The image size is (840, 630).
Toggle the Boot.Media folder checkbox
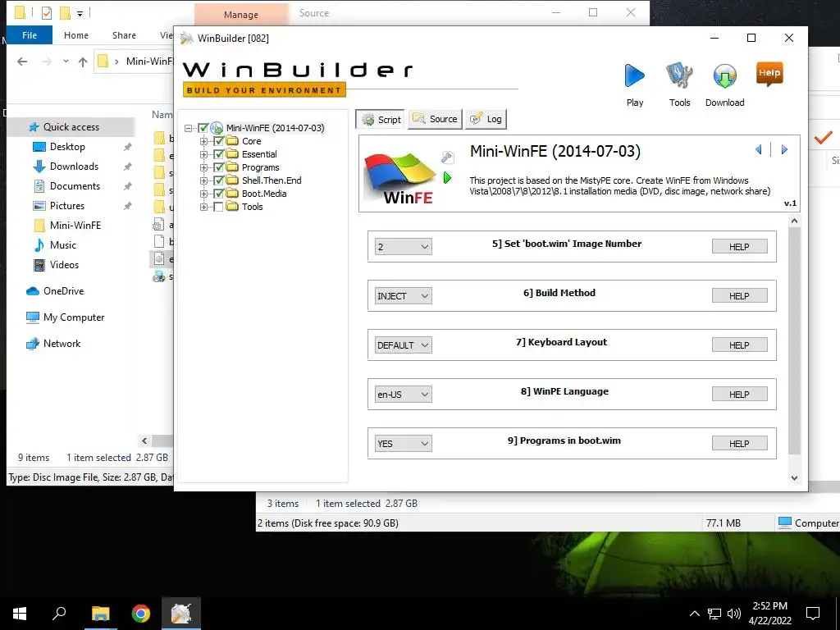(x=218, y=194)
